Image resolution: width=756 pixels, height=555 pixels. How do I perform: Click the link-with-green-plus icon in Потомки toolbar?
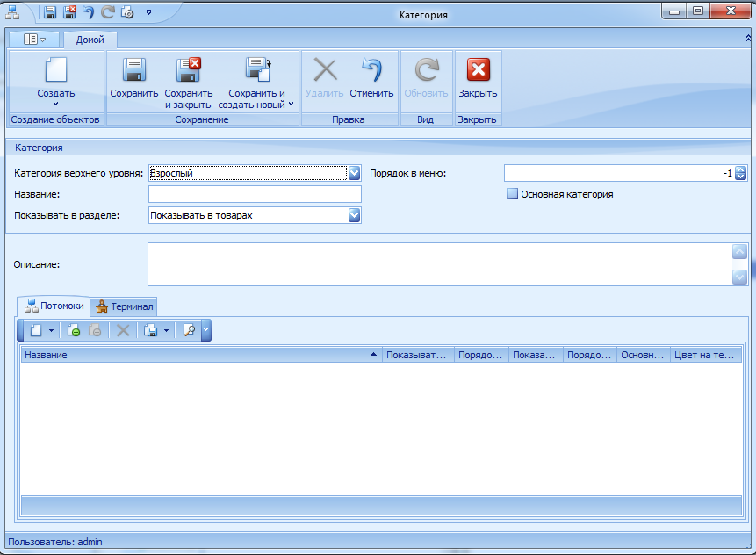[74, 330]
